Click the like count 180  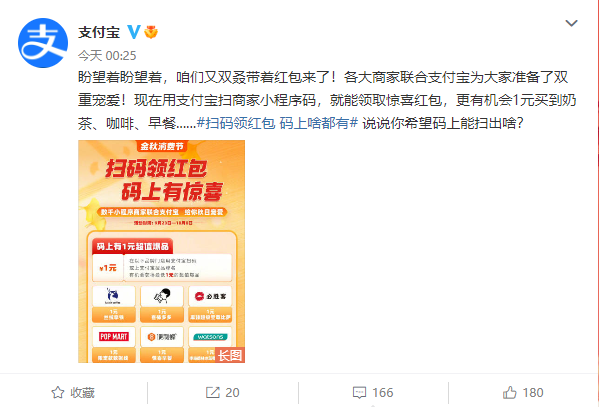coord(533,392)
